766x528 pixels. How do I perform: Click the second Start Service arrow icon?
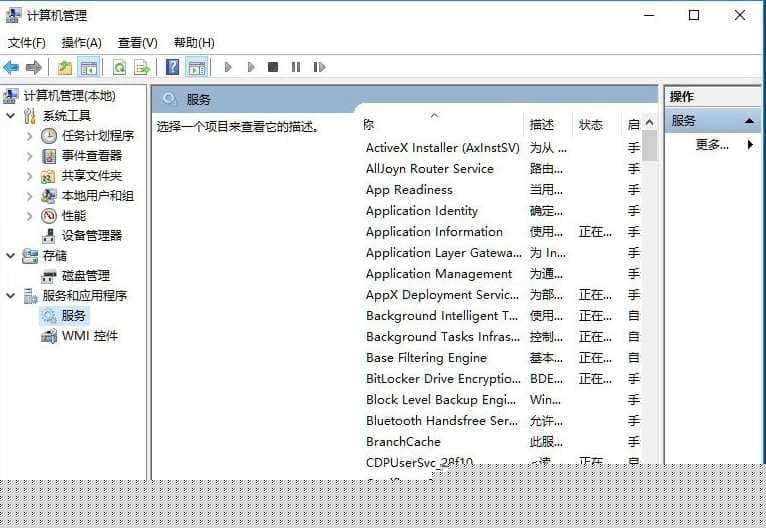click(x=251, y=67)
